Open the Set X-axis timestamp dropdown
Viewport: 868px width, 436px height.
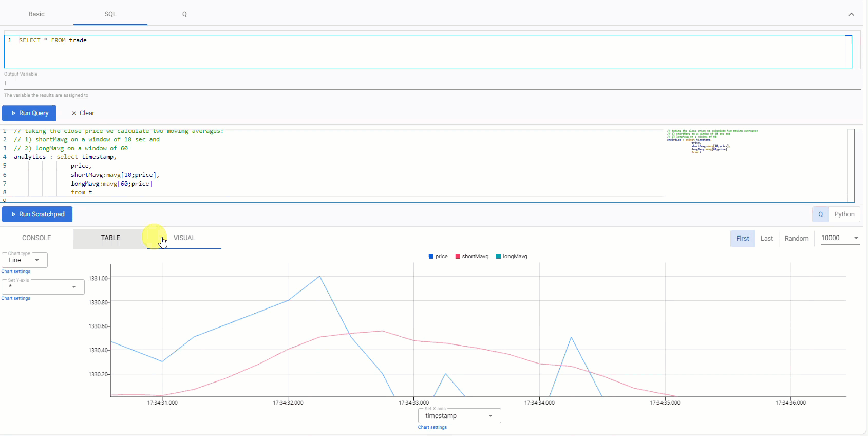460,416
